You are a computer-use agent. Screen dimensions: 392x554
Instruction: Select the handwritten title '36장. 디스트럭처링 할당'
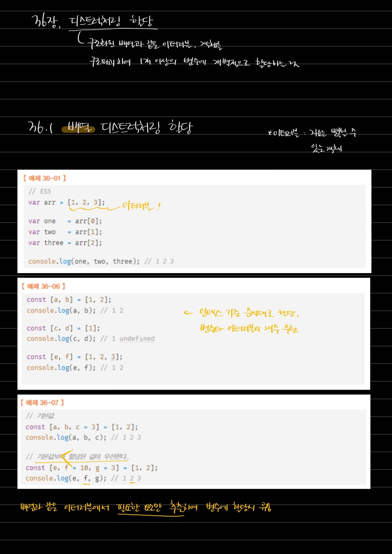(92, 21)
